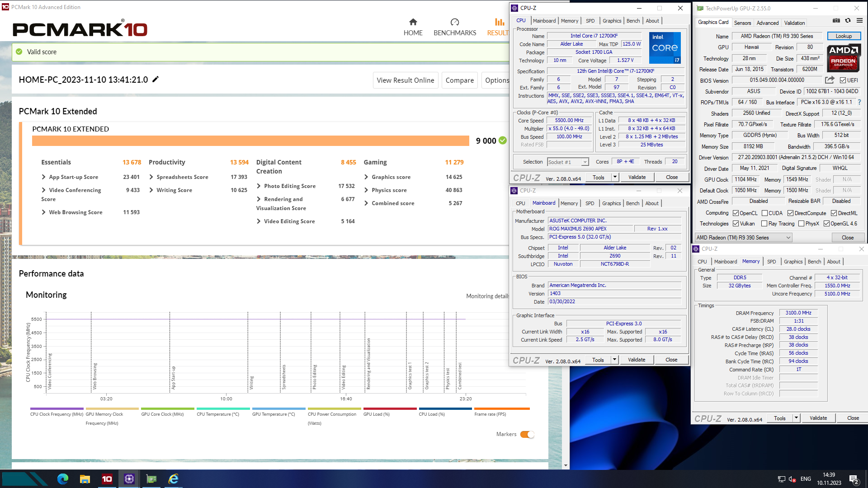Click the valid score green check icon

[x=19, y=52]
